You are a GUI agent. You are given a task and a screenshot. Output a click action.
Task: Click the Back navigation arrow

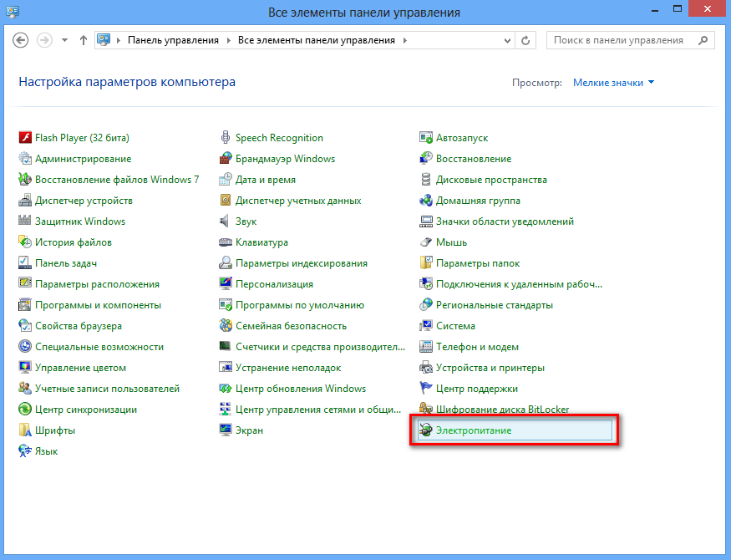[x=22, y=40]
